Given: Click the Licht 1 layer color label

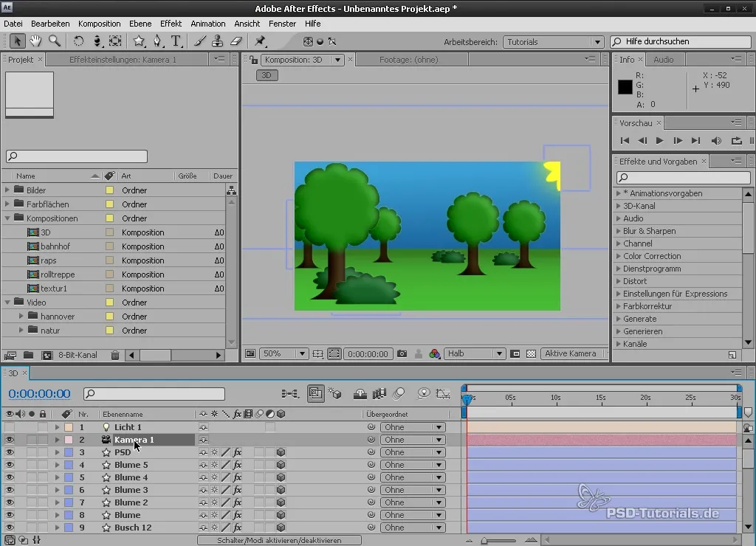Looking at the screenshot, I should pos(68,427).
